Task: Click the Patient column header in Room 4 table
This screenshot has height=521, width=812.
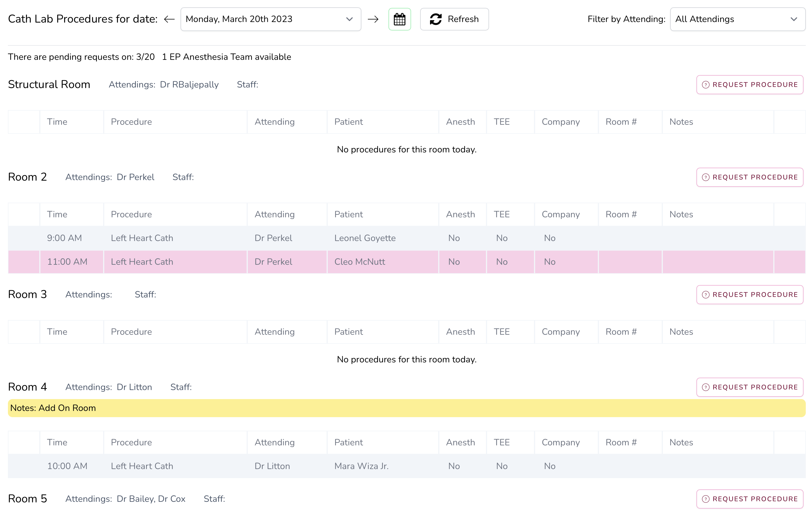Action: click(x=348, y=442)
